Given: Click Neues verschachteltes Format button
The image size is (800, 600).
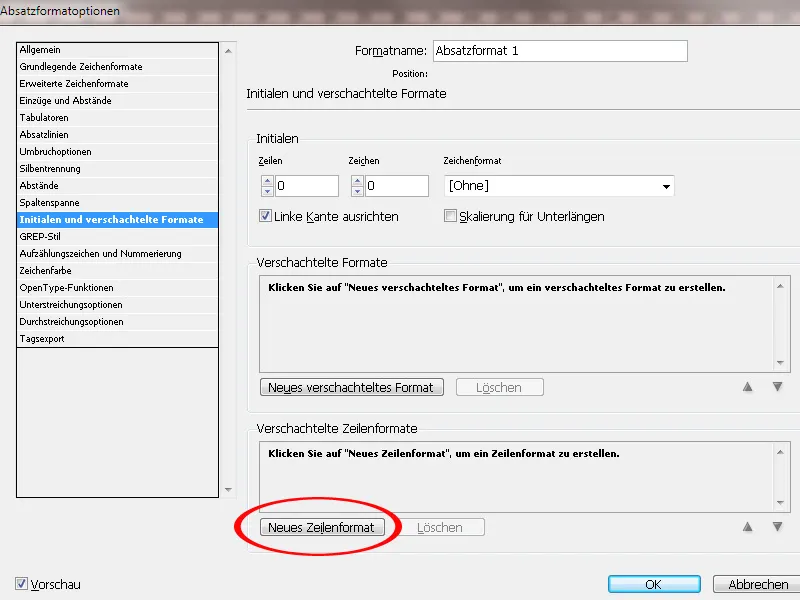Looking at the screenshot, I should tap(352, 387).
